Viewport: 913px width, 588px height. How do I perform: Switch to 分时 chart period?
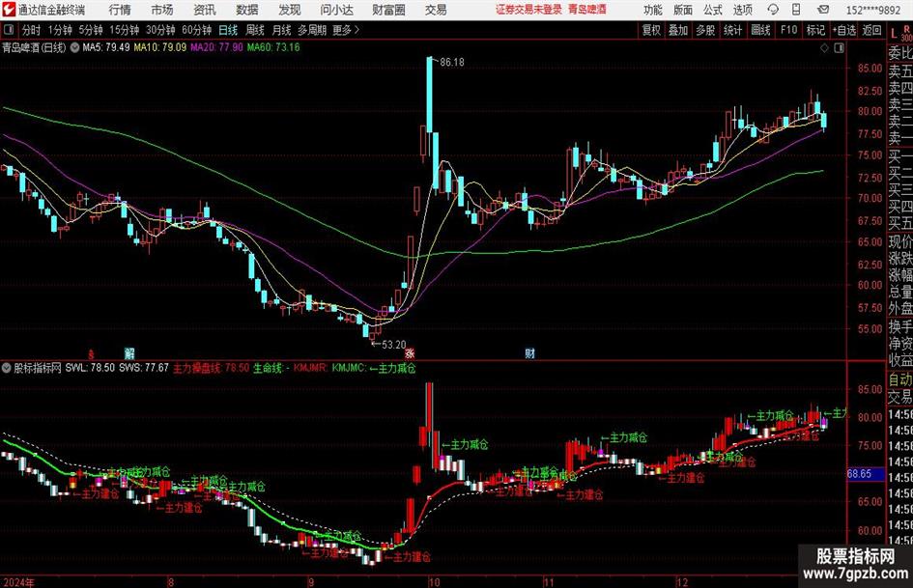[31, 30]
